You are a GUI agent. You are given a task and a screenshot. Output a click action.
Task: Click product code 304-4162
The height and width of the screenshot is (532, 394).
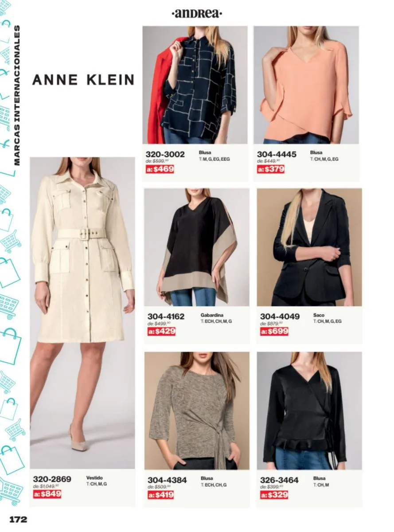[x=166, y=317]
